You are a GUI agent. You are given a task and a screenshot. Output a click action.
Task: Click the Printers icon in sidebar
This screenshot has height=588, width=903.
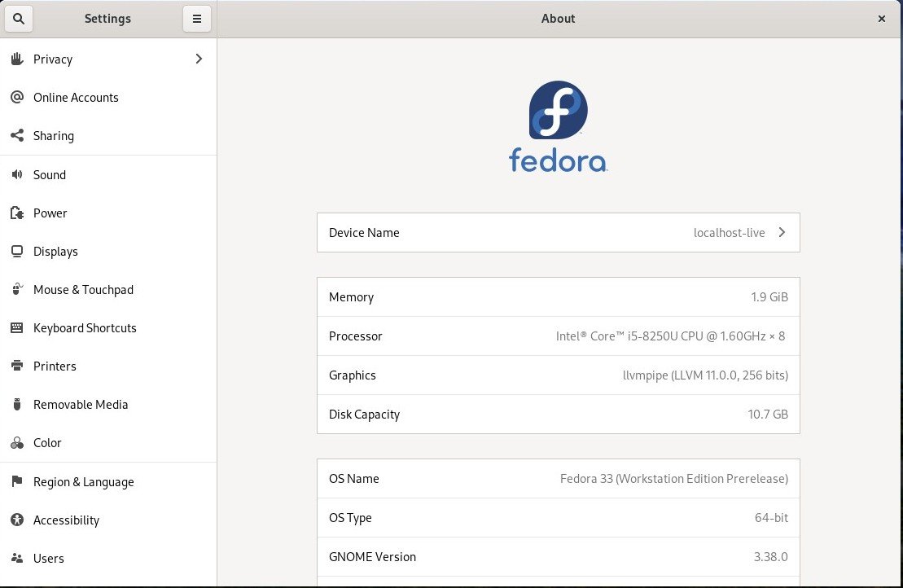coord(17,366)
